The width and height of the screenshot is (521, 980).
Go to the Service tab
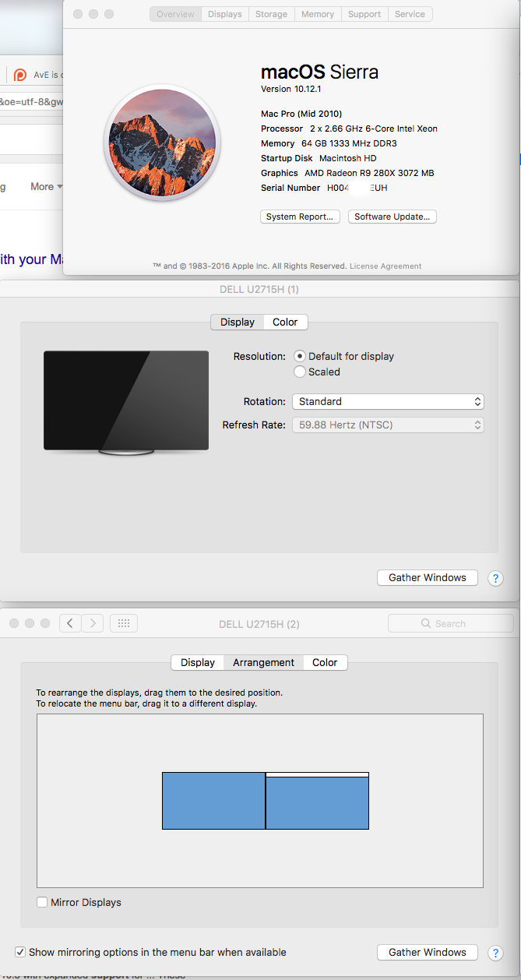coord(410,14)
